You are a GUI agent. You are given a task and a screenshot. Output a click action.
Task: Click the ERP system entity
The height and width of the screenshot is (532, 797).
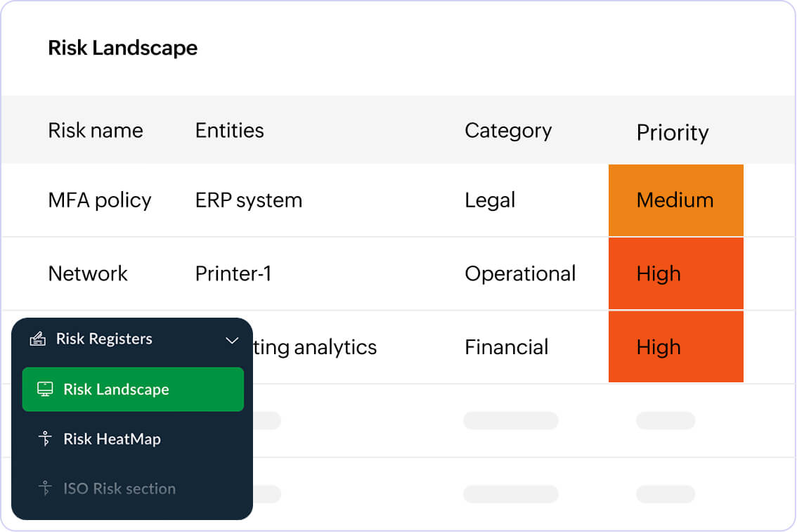[x=249, y=200]
